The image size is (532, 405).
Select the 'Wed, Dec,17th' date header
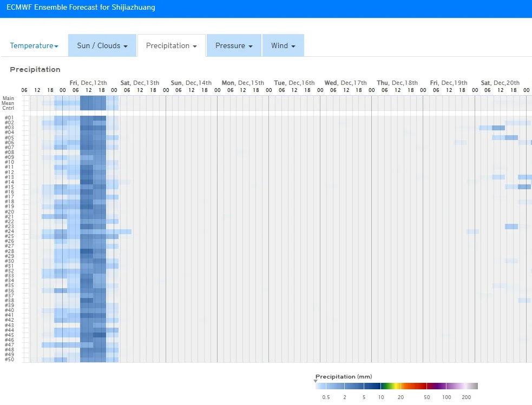point(346,83)
